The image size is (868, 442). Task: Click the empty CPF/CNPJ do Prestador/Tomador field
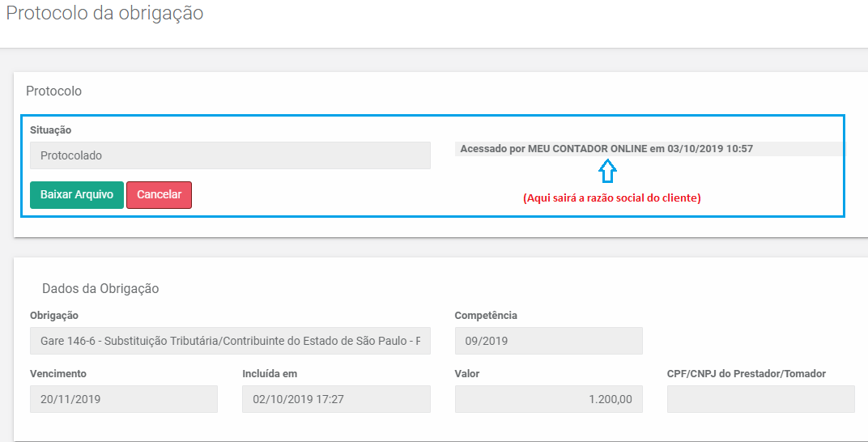(x=760, y=399)
